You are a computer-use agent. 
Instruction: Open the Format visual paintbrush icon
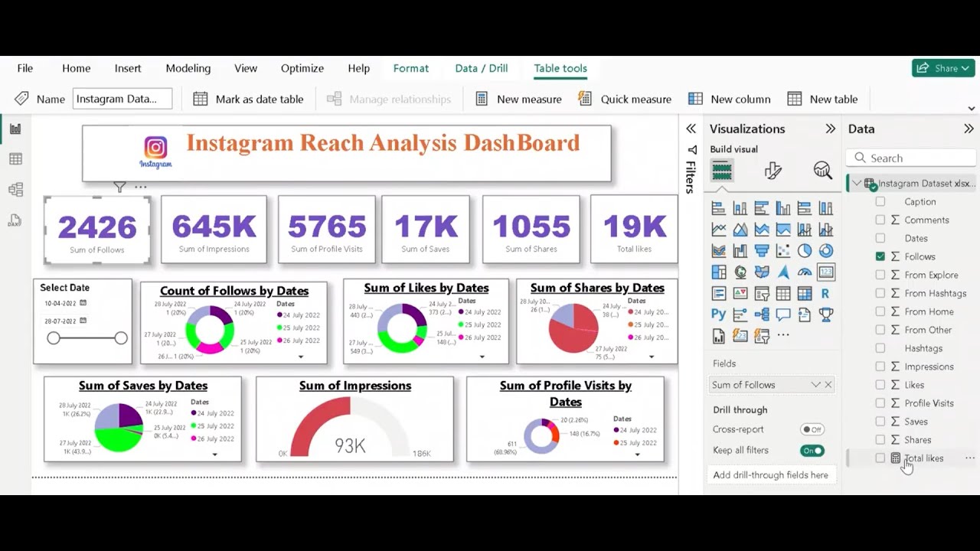click(x=773, y=171)
